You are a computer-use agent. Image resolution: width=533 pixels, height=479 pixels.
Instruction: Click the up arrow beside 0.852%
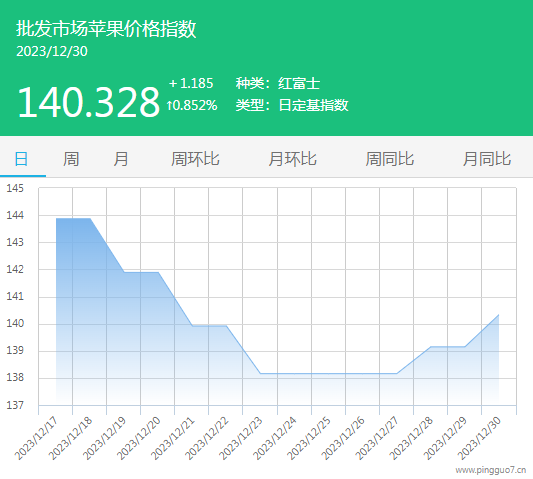coord(169,105)
